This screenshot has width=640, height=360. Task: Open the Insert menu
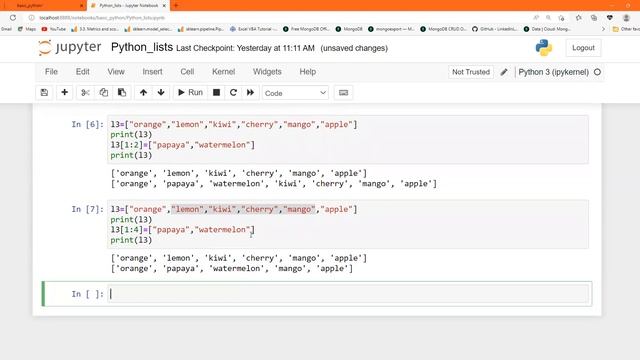pos(152,72)
